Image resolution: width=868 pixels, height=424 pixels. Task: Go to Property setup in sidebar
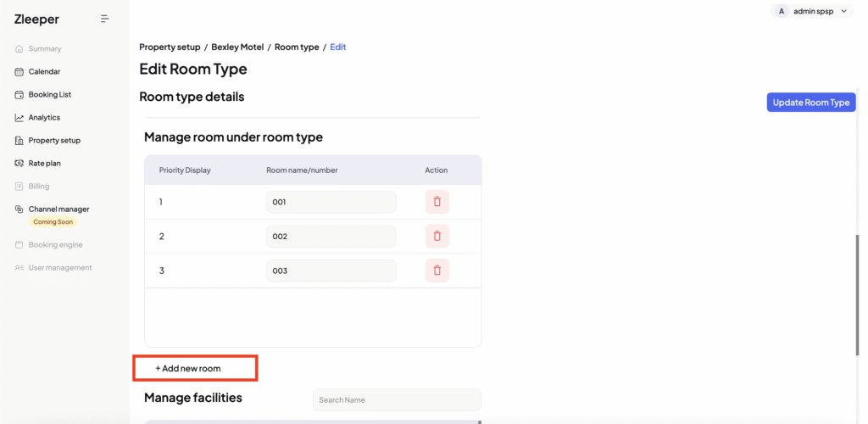pyautogui.click(x=54, y=141)
